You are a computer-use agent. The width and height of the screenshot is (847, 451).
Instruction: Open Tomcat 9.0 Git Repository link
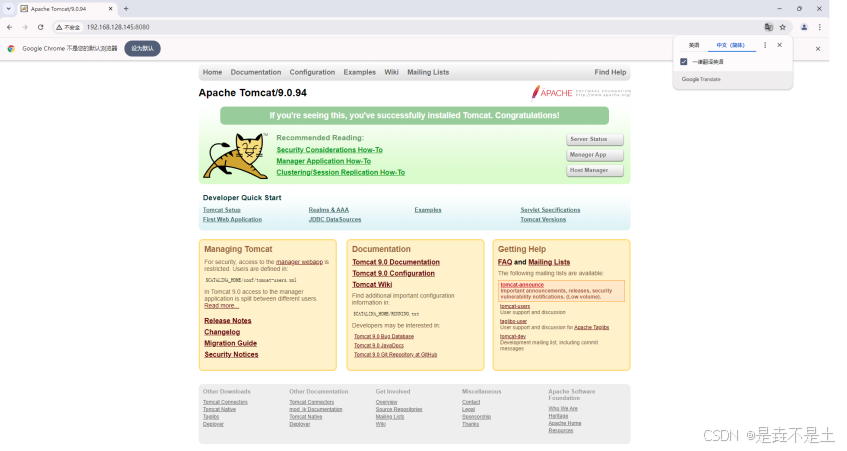tap(395, 355)
